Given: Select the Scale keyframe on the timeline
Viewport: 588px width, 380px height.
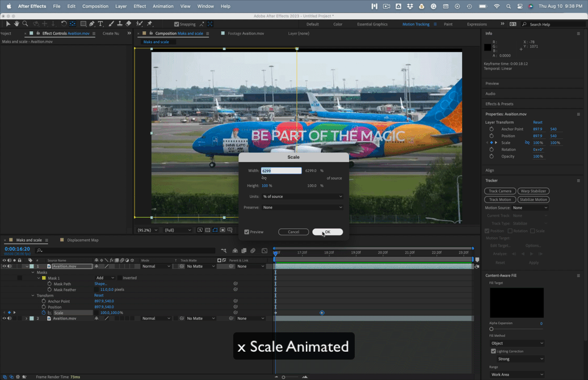Looking at the screenshot, I should pyautogui.click(x=322, y=313).
